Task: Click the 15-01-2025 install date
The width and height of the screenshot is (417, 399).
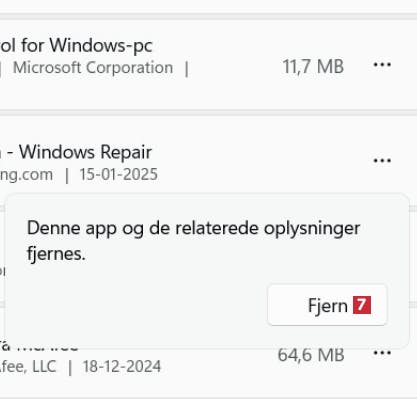Action: (x=118, y=174)
